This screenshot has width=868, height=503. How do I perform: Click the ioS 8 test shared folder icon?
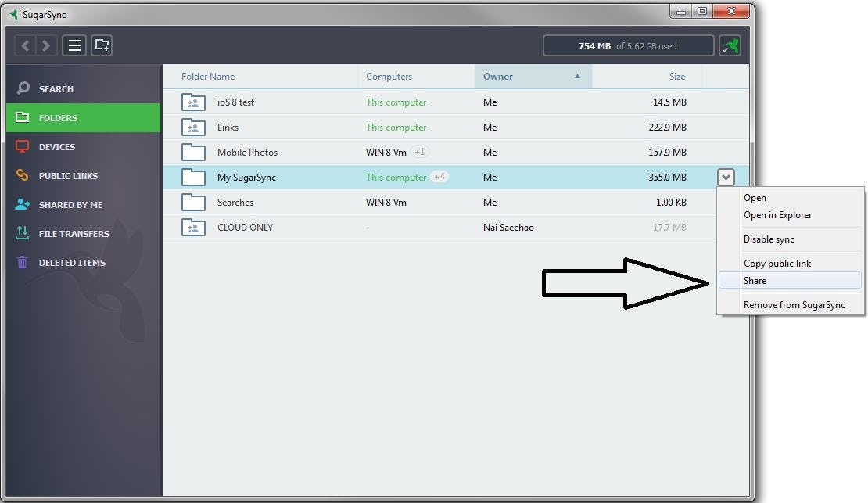coord(193,102)
